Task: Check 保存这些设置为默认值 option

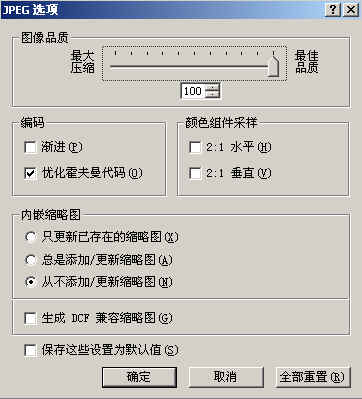Action: 30,350
